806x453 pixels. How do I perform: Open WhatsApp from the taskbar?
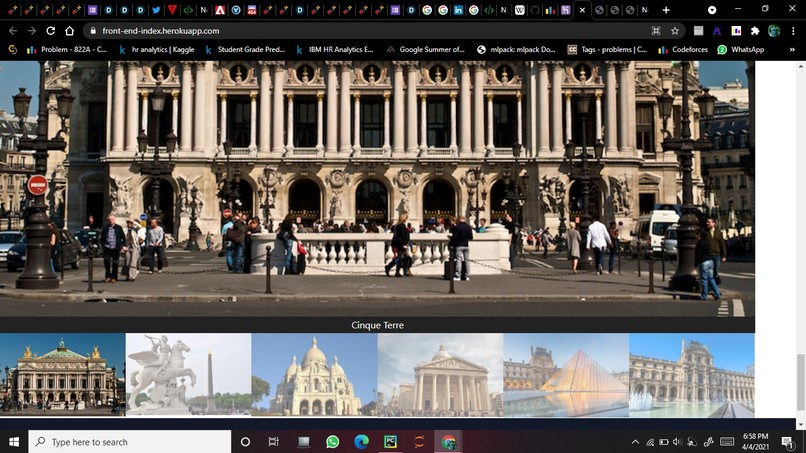pos(333,442)
